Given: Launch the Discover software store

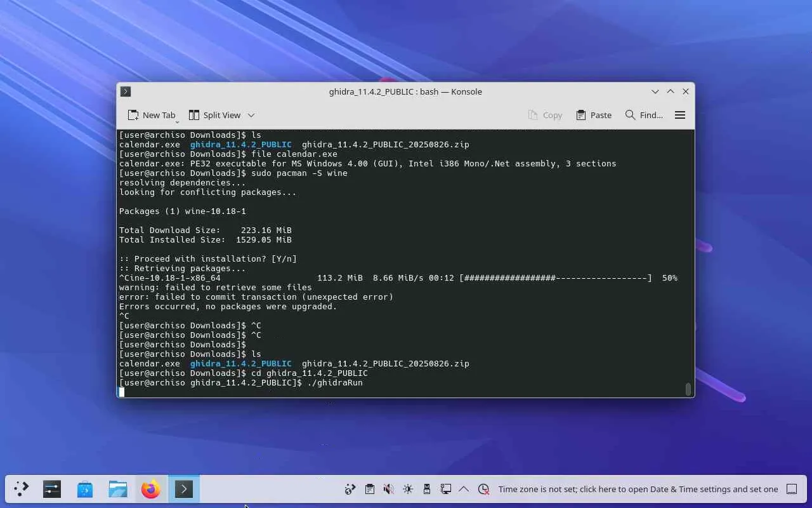Looking at the screenshot, I should [x=85, y=489].
